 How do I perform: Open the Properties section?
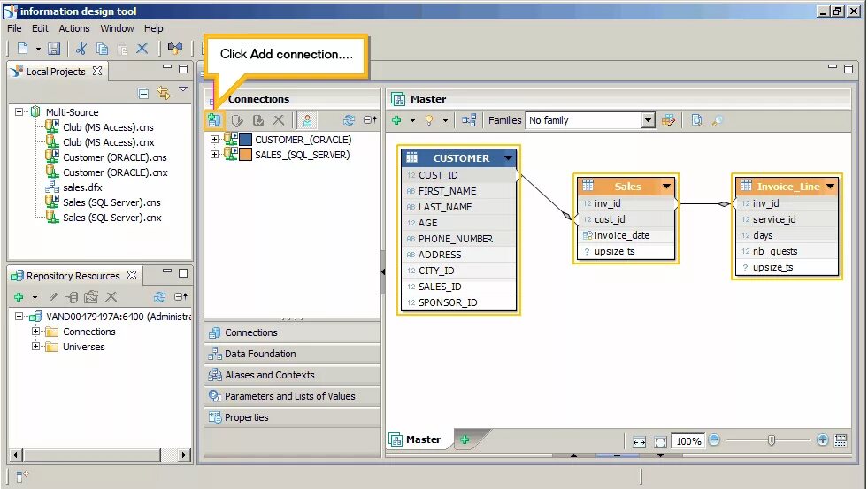coord(292,417)
